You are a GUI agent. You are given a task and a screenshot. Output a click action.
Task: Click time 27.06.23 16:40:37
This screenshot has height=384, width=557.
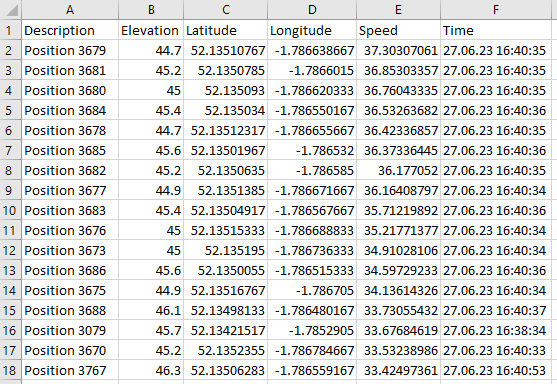click(496, 310)
